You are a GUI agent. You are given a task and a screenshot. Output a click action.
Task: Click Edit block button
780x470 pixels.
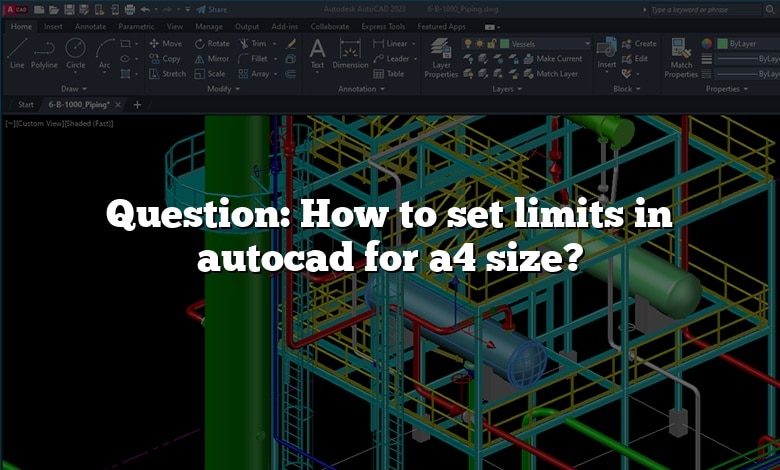pyautogui.click(x=635, y=59)
